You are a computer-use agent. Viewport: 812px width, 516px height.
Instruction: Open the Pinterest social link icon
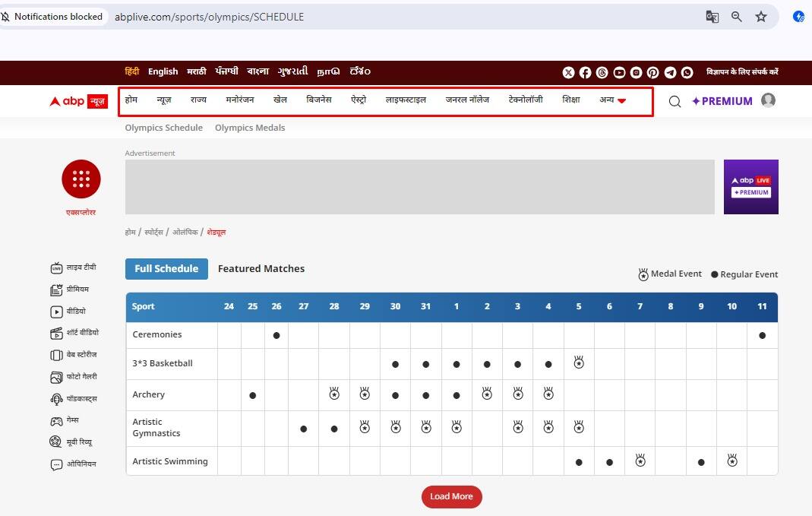[653, 72]
